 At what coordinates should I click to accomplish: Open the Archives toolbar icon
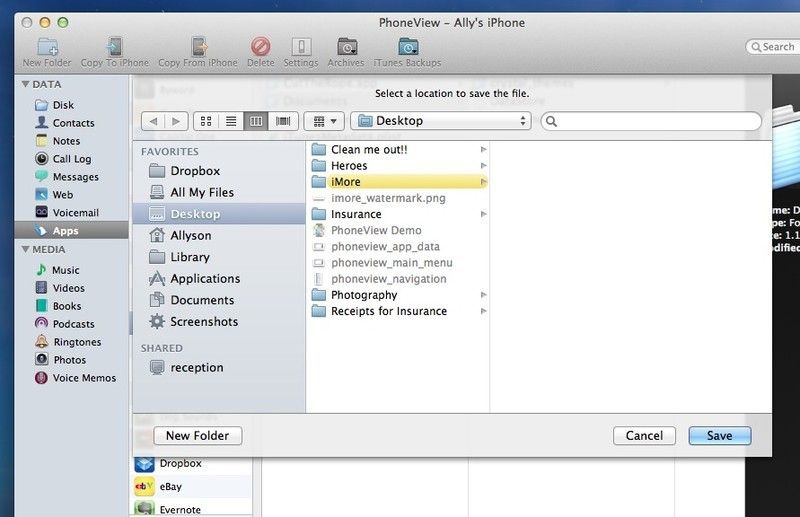pyautogui.click(x=346, y=47)
